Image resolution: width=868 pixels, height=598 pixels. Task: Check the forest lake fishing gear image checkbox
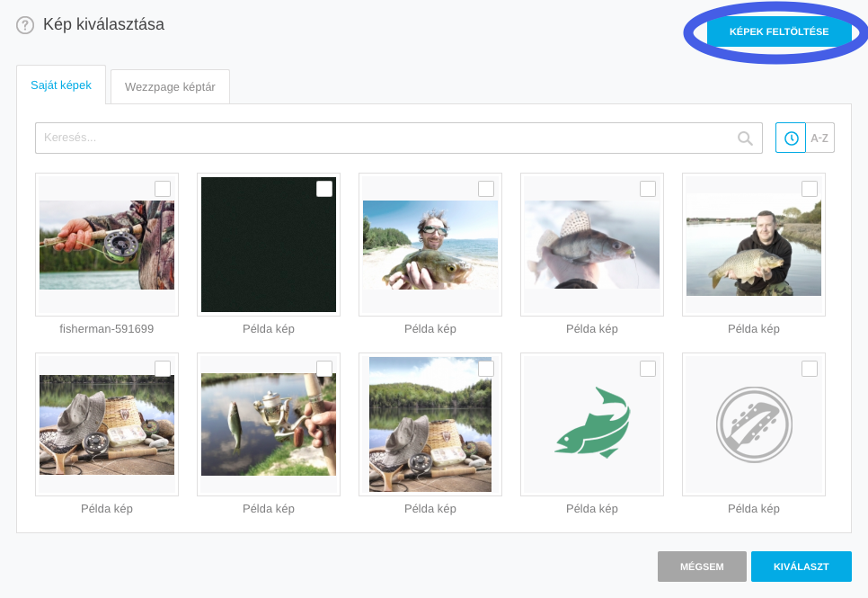(486, 369)
